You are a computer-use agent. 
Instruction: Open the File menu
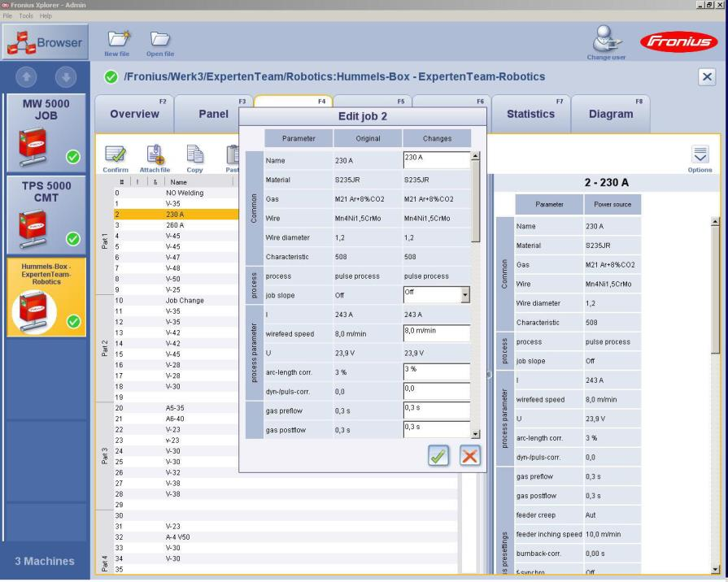tap(7, 15)
